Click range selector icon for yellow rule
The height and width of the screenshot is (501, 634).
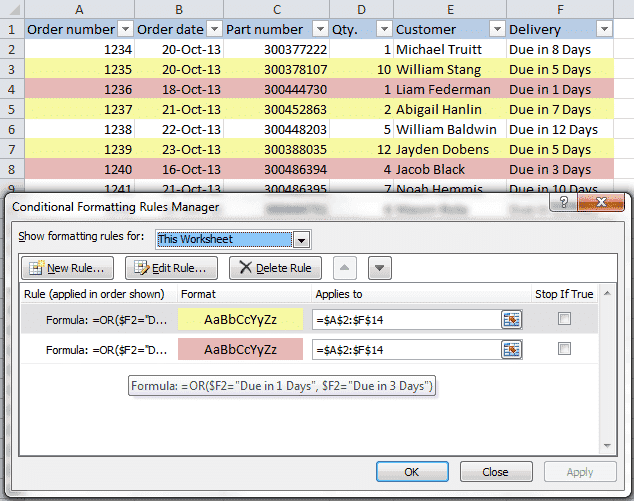512,319
